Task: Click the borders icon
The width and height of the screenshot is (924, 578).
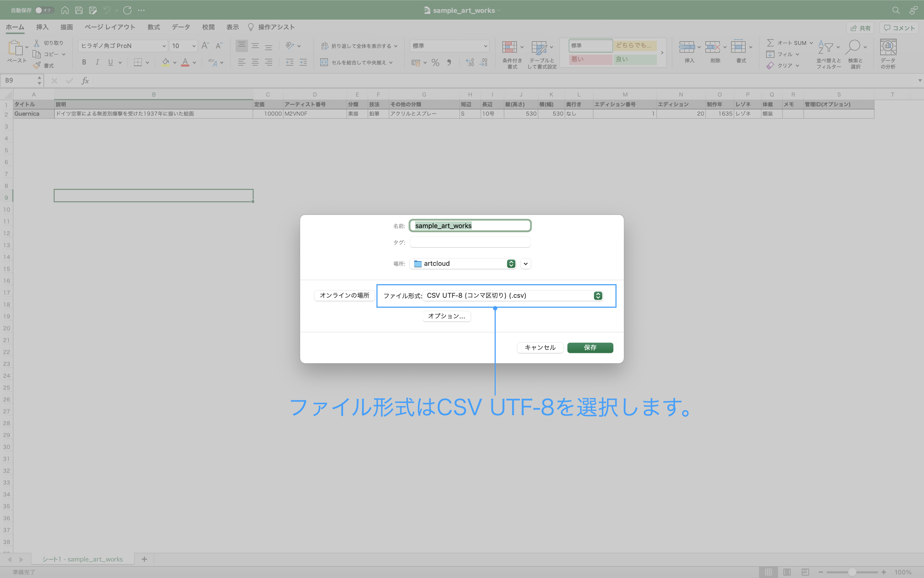Action: pos(138,62)
